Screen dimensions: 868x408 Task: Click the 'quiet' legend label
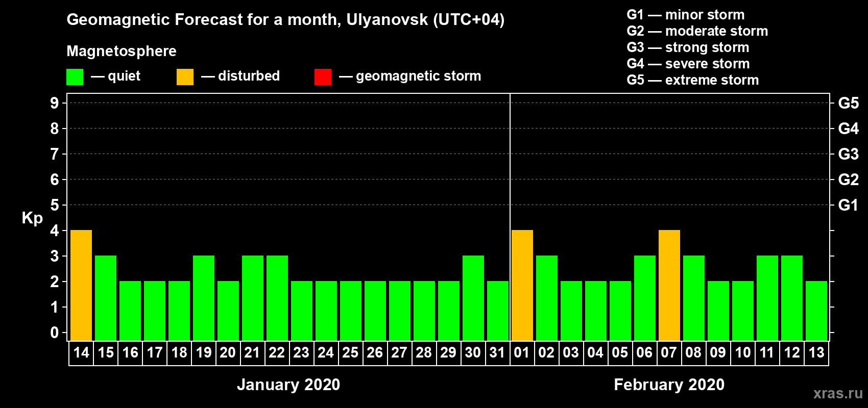(124, 76)
